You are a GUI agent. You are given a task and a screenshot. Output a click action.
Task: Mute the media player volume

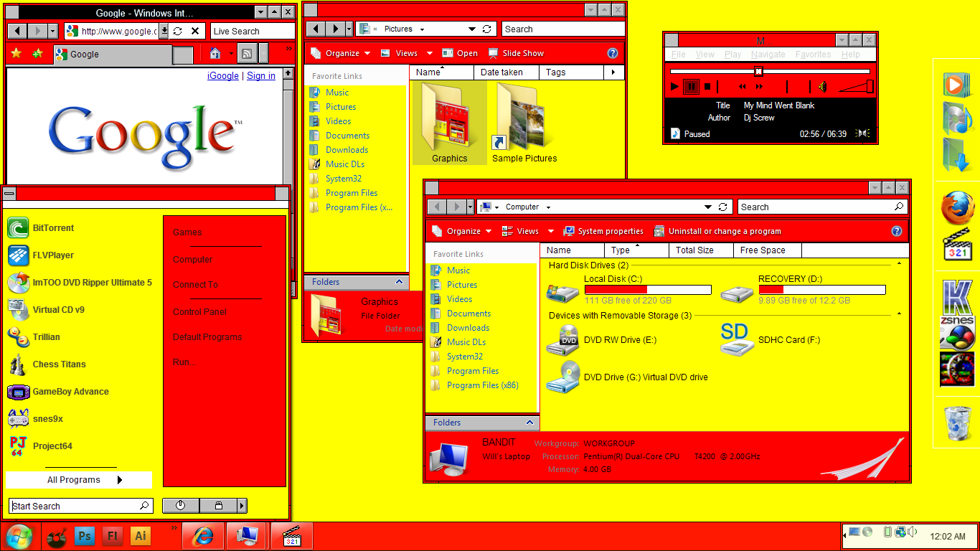tap(821, 86)
